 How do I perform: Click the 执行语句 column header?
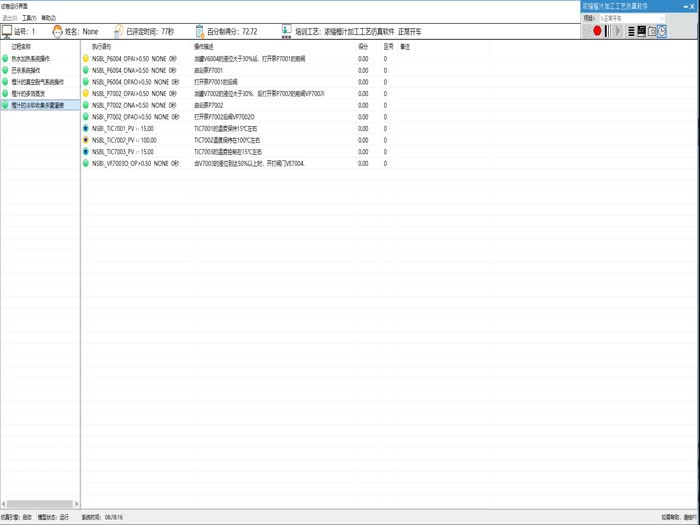pyautogui.click(x=101, y=47)
